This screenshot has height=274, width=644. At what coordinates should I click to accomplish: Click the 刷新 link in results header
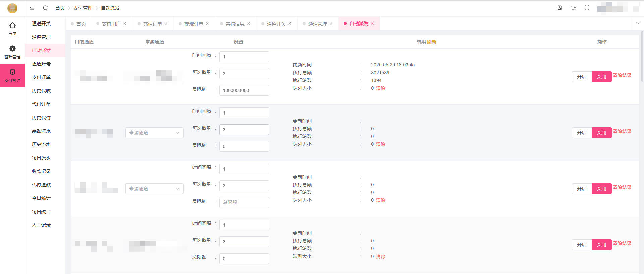coord(432,42)
